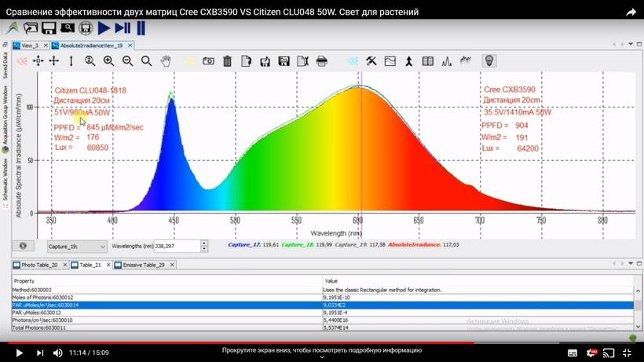Viewport: 644px width, 362px height.
Task: Close the Emissive Table_29 tab
Action: click(x=172, y=265)
